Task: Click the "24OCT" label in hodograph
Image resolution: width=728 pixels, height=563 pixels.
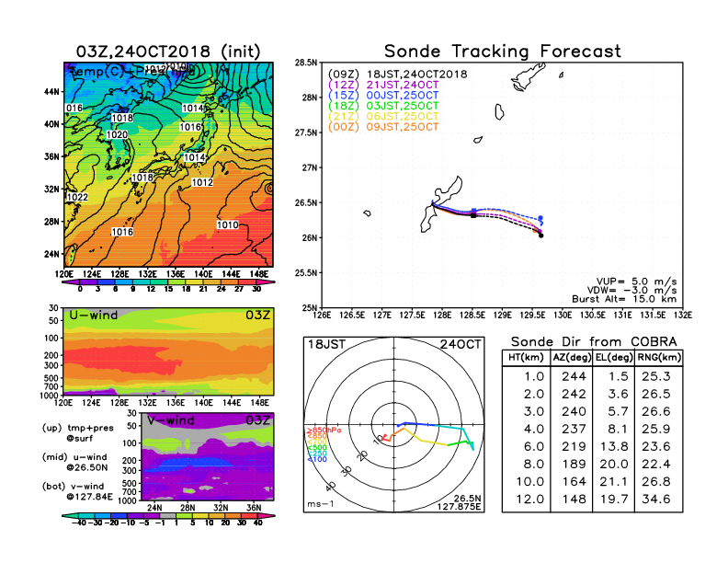Action: pos(461,344)
